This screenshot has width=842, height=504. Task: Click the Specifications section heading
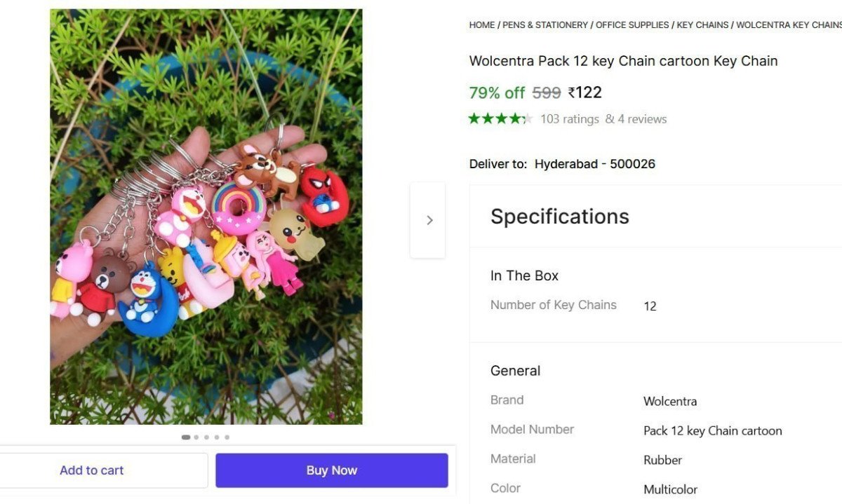[x=559, y=217]
